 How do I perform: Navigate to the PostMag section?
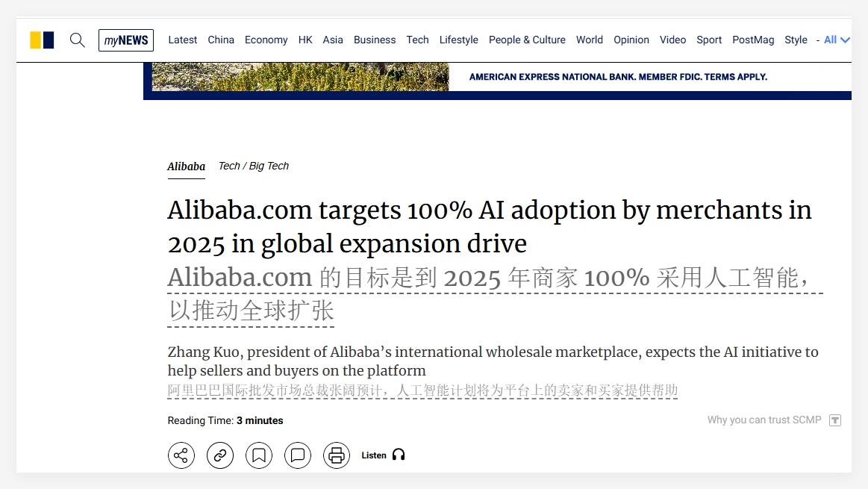[x=753, y=40]
